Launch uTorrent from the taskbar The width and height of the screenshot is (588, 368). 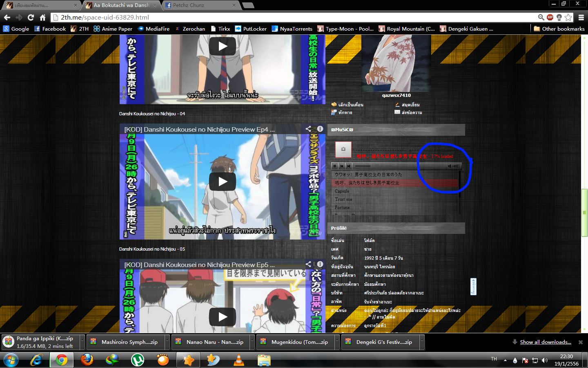point(138,360)
